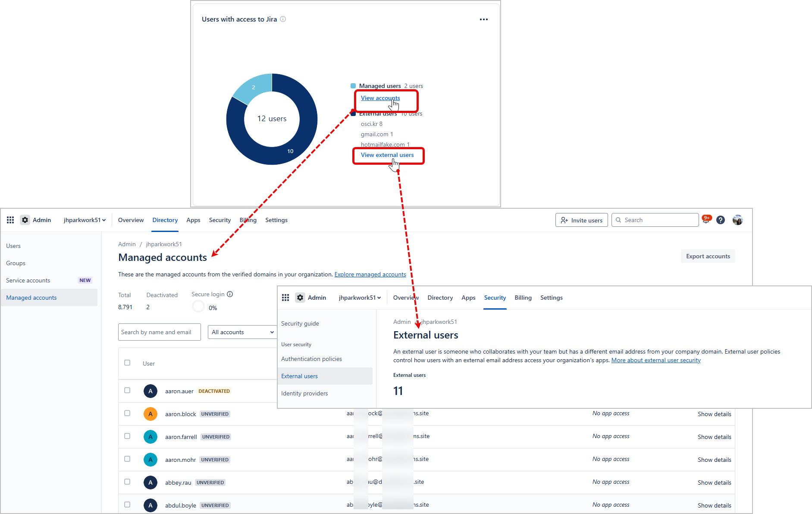
Task: Click the Admin gear icon in the External users window
Action: coord(300,298)
